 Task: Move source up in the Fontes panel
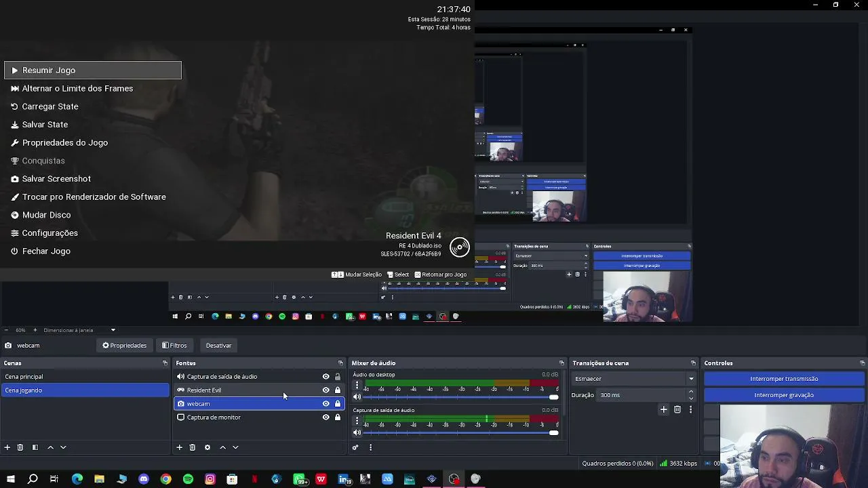(222, 447)
